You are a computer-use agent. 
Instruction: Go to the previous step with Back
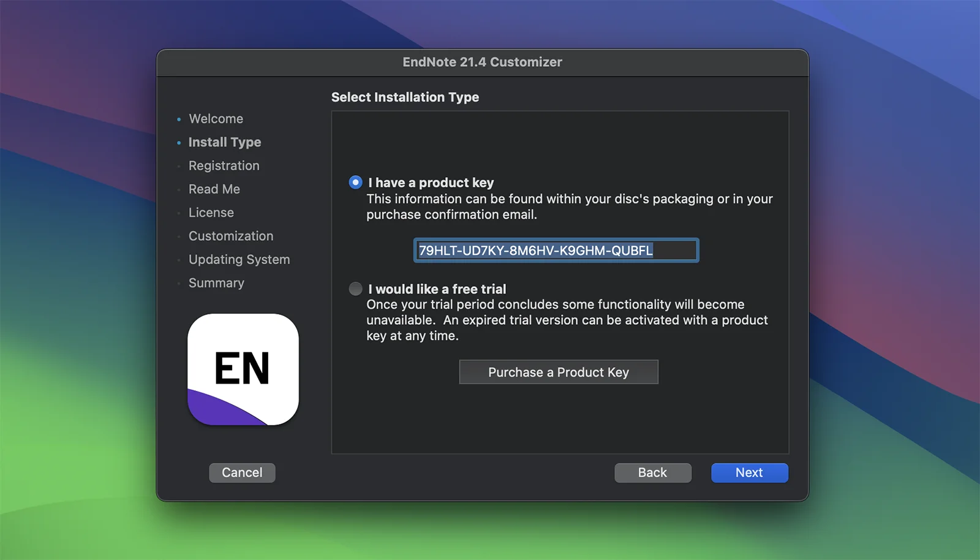pos(652,472)
